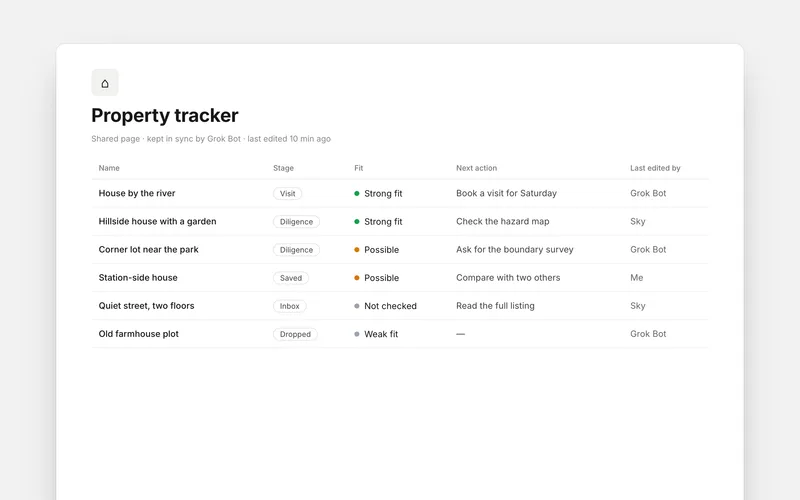Click Sky editor in Hillside house row

coord(638,221)
